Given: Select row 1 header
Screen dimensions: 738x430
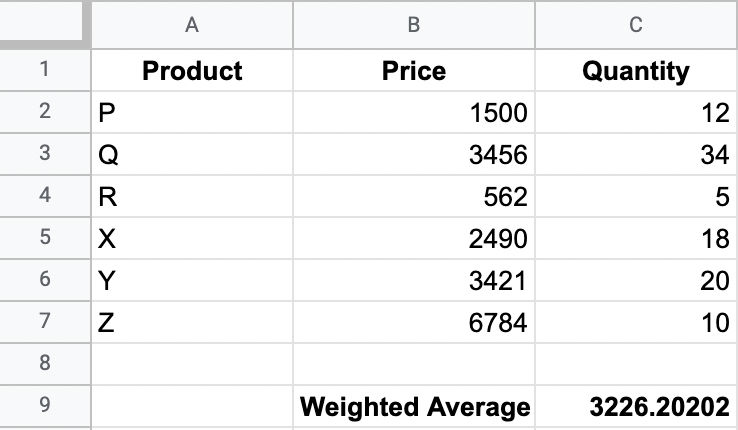Looking at the screenshot, I should pyautogui.click(x=45, y=70).
